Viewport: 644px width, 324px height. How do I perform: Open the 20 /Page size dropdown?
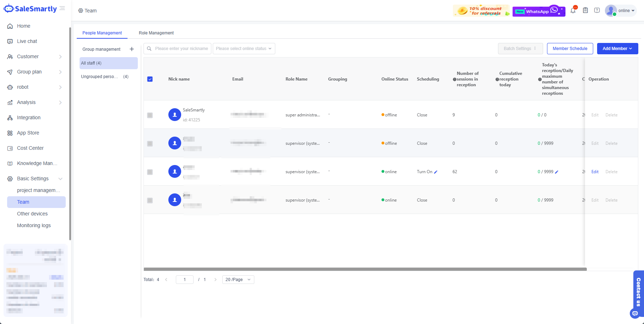[238, 280]
